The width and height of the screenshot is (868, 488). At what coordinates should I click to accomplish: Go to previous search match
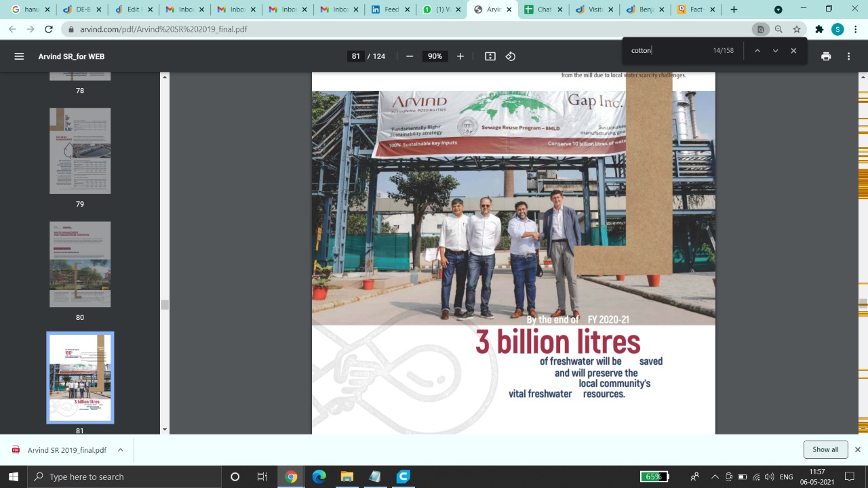click(x=757, y=51)
